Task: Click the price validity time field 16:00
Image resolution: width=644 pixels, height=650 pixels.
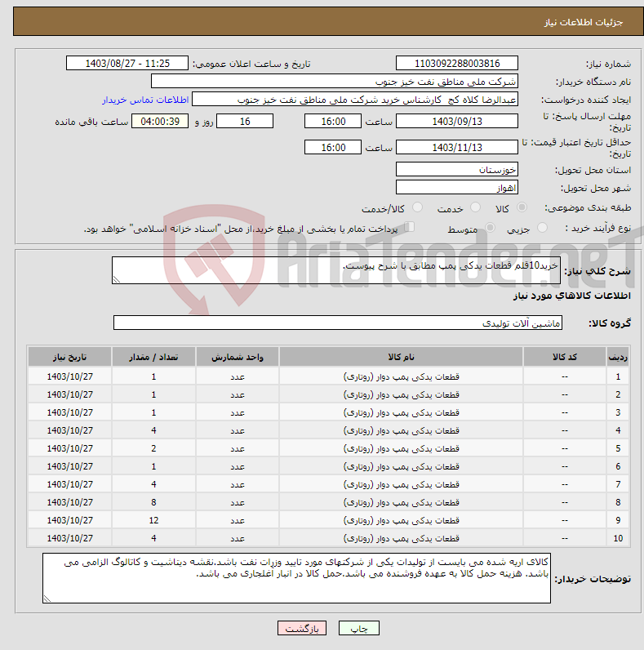Action: pos(333,147)
